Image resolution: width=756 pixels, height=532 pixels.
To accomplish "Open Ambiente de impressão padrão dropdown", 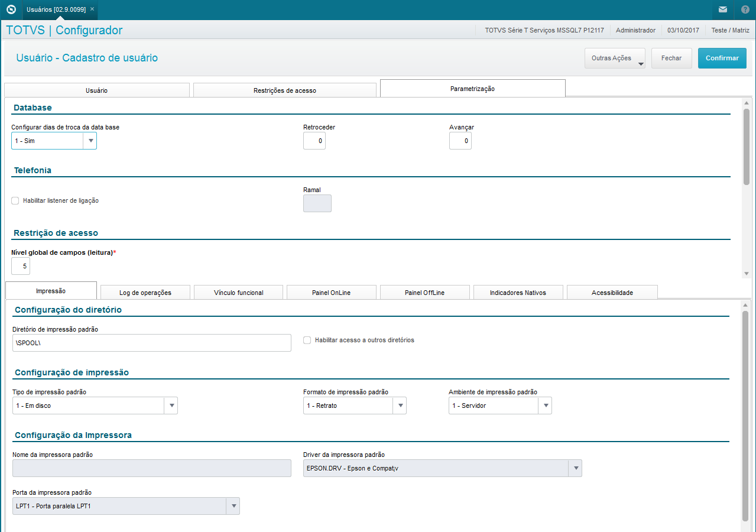I will pyautogui.click(x=545, y=406).
